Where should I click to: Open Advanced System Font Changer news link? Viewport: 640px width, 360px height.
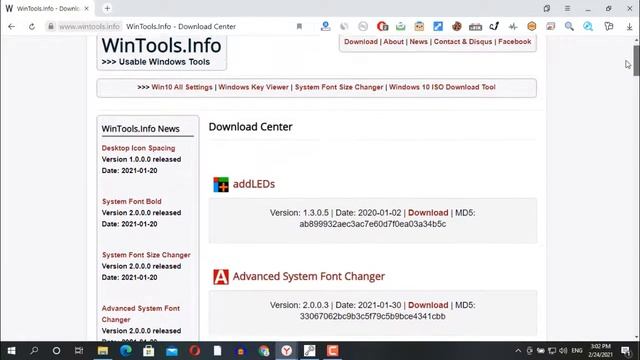coord(141,314)
